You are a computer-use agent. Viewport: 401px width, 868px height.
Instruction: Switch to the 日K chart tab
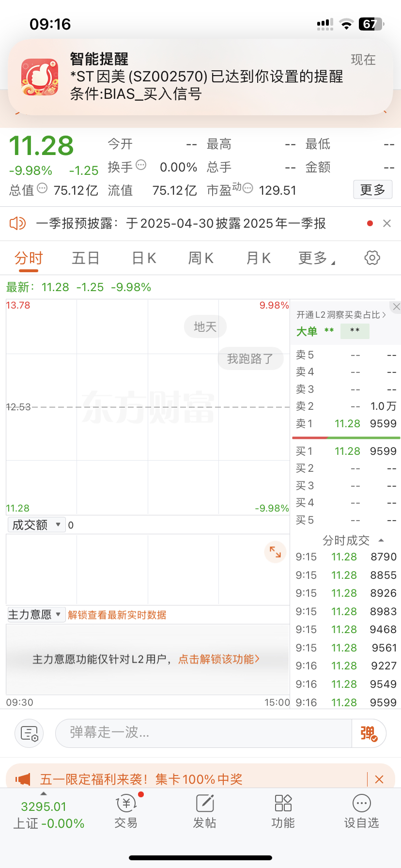coord(144,258)
